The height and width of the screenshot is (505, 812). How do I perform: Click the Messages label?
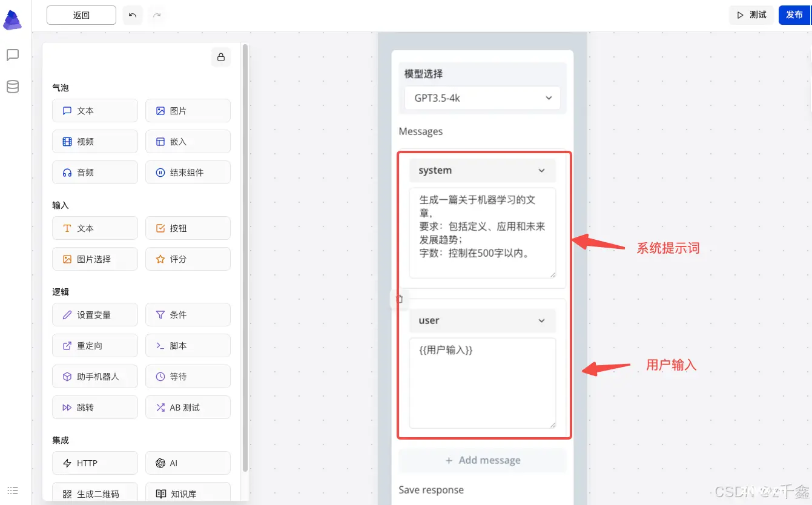tap(421, 131)
